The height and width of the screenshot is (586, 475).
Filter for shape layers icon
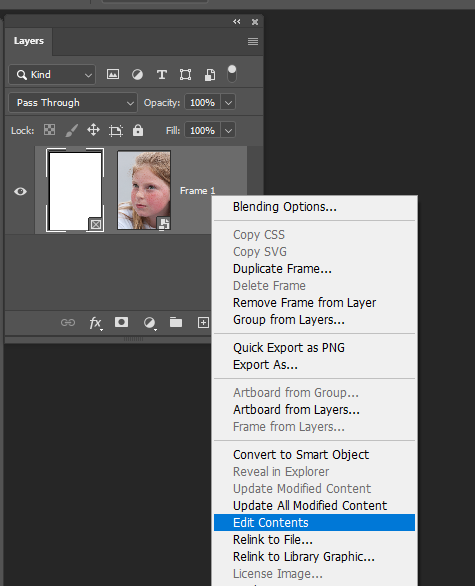click(185, 75)
